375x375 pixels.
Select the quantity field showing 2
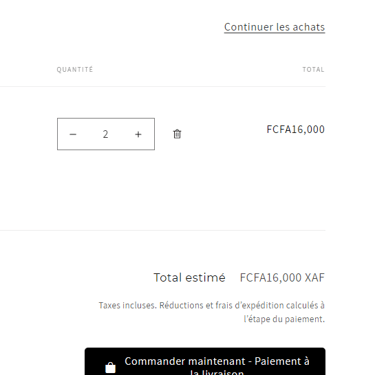pos(105,134)
